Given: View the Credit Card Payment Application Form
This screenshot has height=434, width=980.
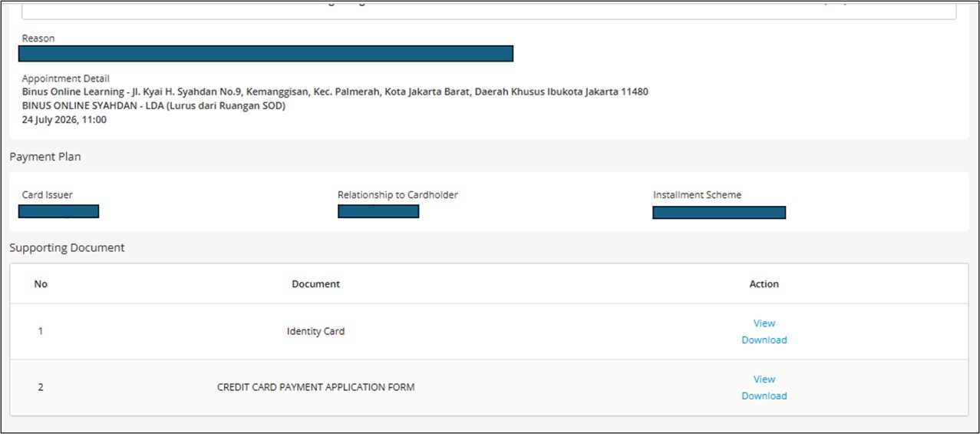Looking at the screenshot, I should click(764, 379).
